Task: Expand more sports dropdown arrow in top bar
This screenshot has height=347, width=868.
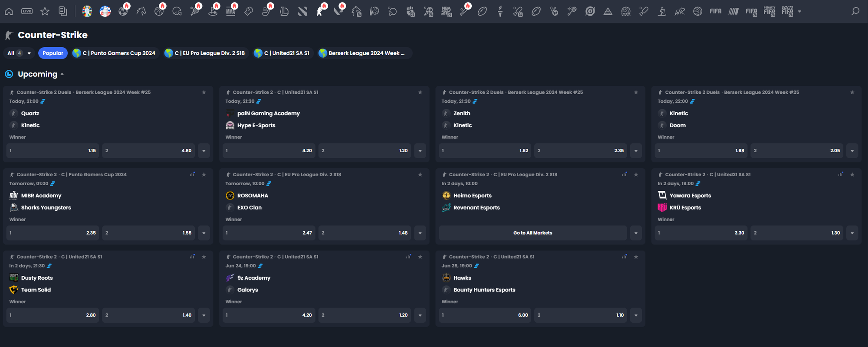Action: click(800, 11)
